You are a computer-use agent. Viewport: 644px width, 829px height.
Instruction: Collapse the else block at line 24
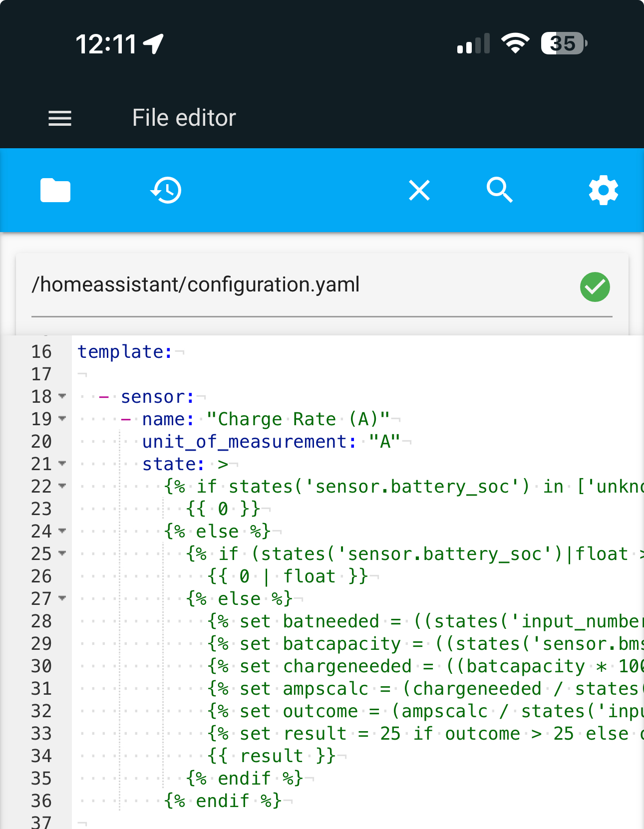pyautogui.click(x=62, y=531)
